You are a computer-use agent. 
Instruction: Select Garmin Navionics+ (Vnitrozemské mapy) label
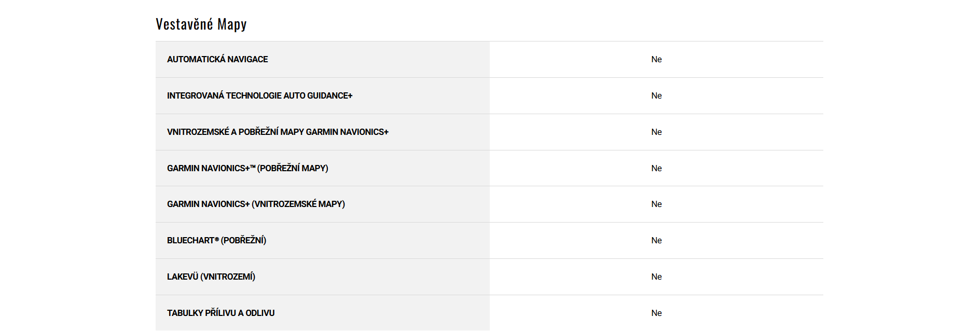coord(256,204)
